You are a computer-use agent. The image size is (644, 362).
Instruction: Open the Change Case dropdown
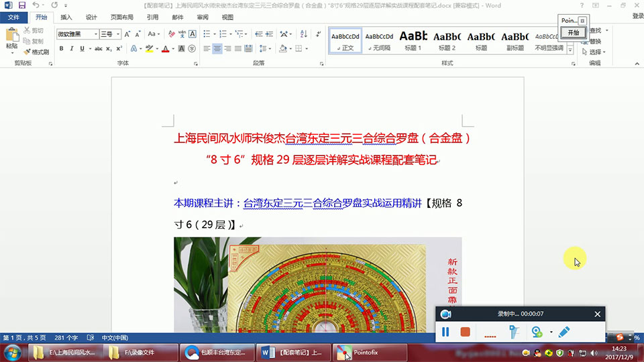click(154, 34)
